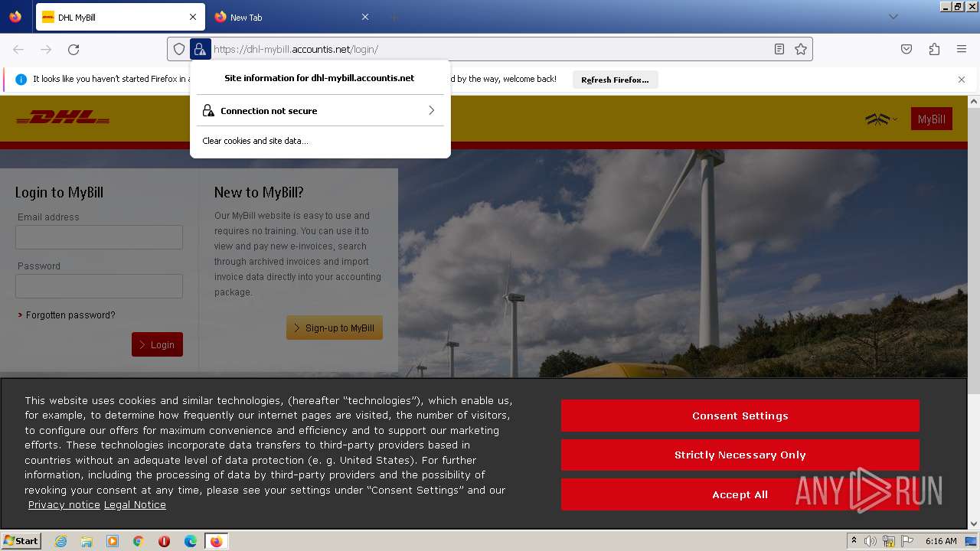Reload the current page
Viewport: 980px width, 551px height.
click(73, 49)
